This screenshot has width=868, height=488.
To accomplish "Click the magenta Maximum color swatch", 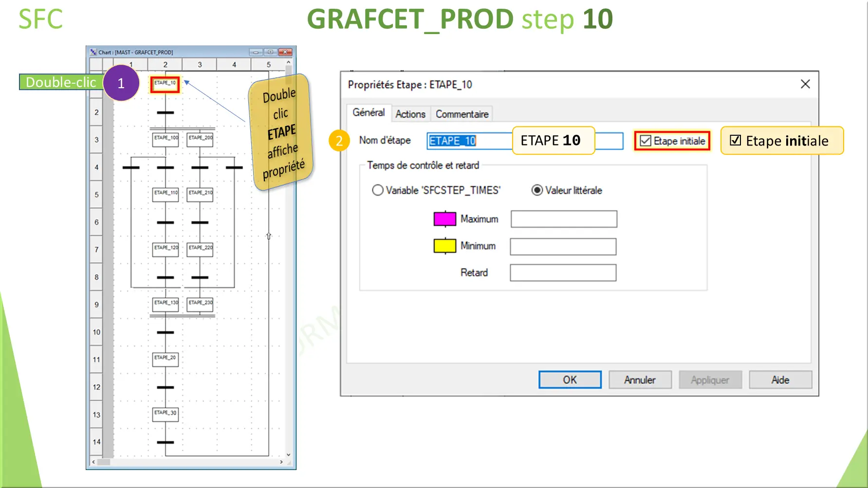I will point(444,218).
